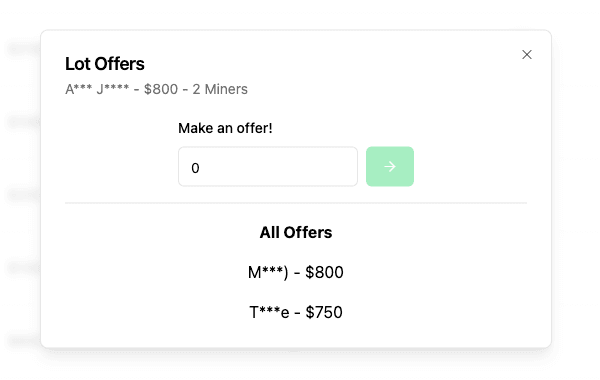Click the $800 price in lot subtitle

tap(161, 89)
